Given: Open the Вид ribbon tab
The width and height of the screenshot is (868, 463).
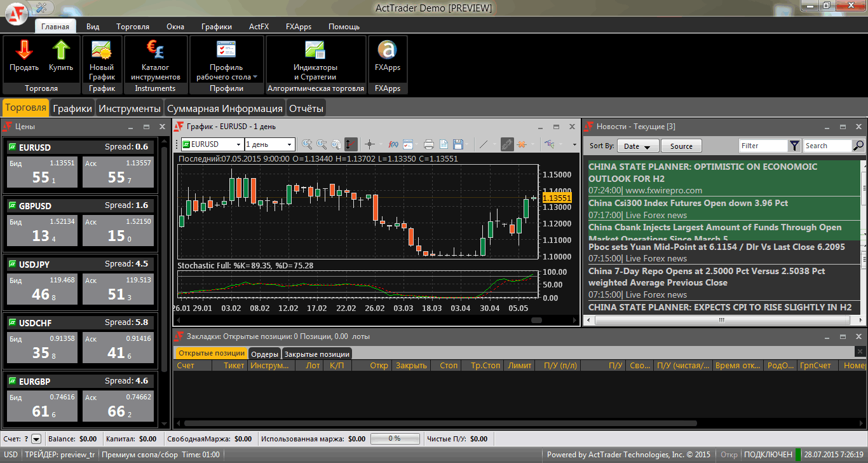Looking at the screenshot, I should tap(93, 27).
